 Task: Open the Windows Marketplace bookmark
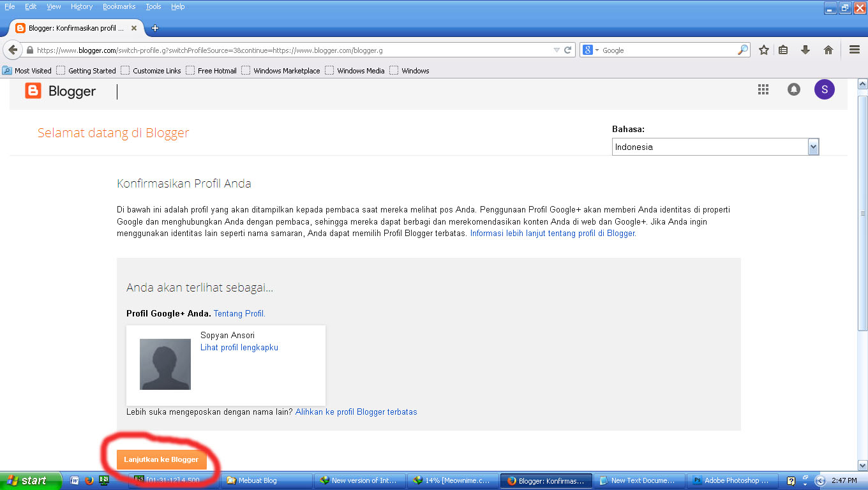click(x=281, y=71)
